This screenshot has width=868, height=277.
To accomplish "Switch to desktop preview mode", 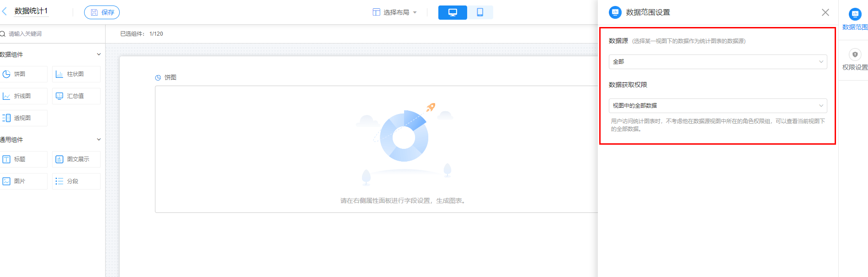I will click(x=453, y=12).
